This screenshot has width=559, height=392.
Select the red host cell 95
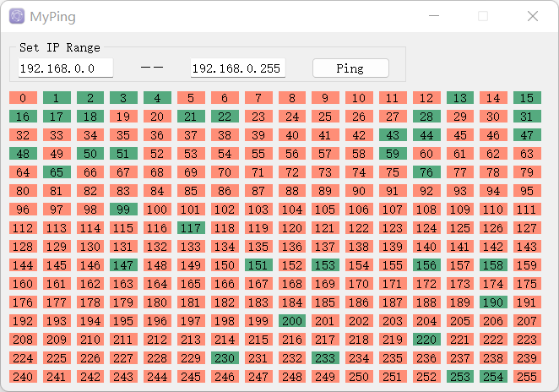[x=527, y=191]
